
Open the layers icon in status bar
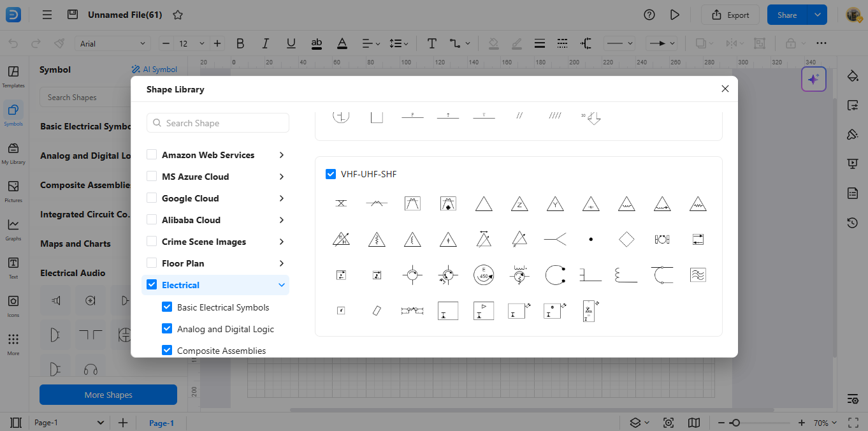pos(635,423)
